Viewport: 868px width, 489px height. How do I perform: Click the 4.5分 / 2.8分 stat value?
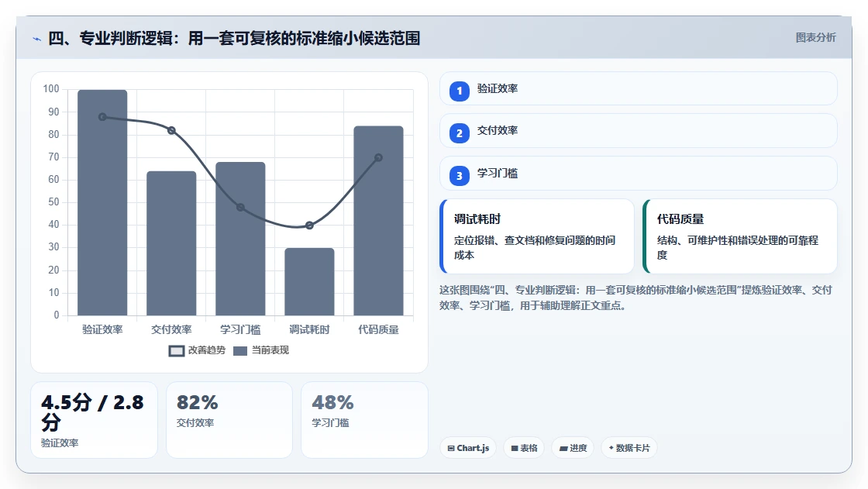click(92, 412)
